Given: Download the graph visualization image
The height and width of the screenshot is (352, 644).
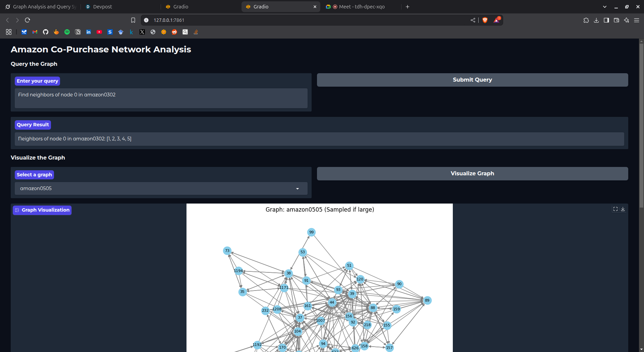Looking at the screenshot, I should pyautogui.click(x=623, y=209).
